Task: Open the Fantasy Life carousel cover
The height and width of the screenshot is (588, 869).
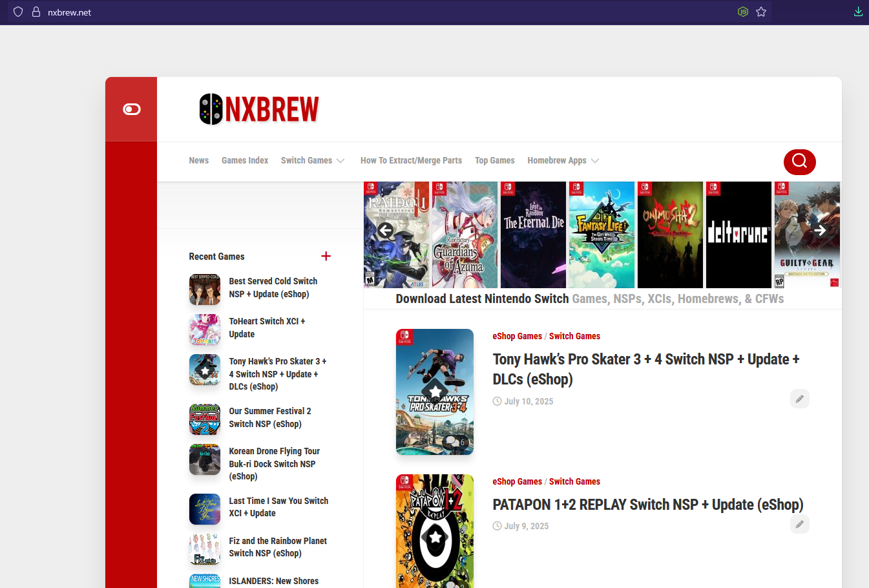Action: coord(602,235)
